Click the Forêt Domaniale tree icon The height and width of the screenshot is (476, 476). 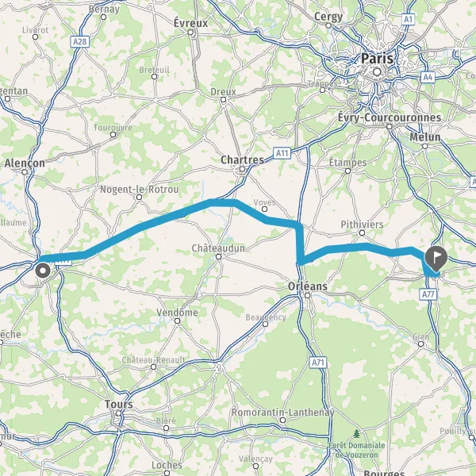click(357, 434)
